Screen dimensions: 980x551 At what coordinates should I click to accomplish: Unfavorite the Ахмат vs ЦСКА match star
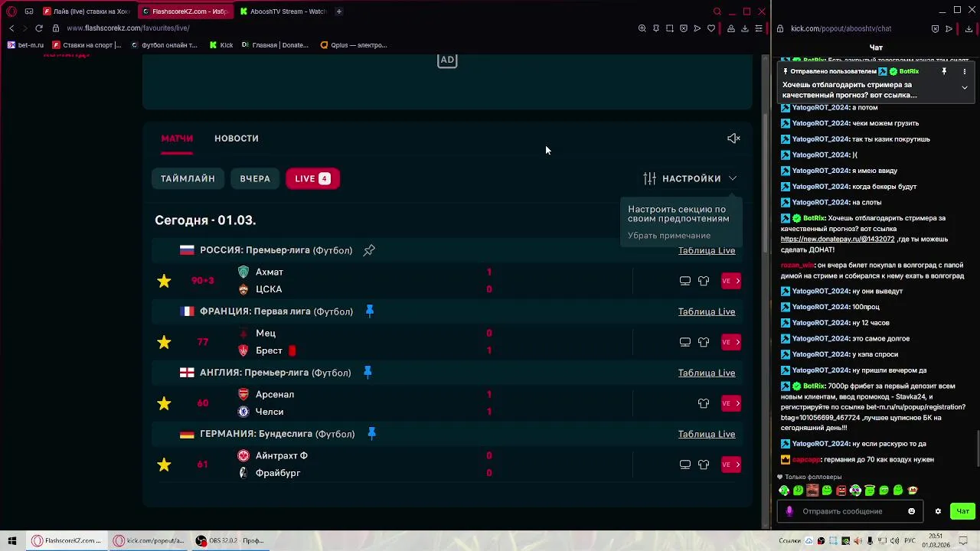pos(164,281)
